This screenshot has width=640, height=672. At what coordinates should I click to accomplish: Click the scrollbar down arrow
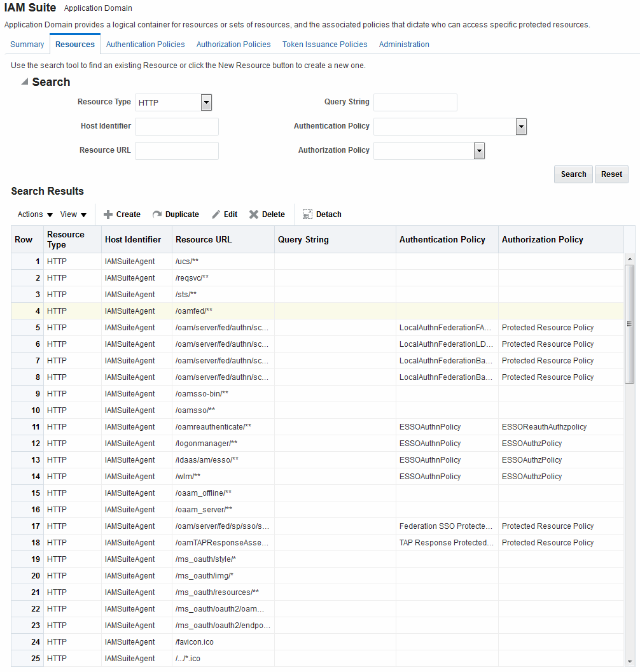629,662
